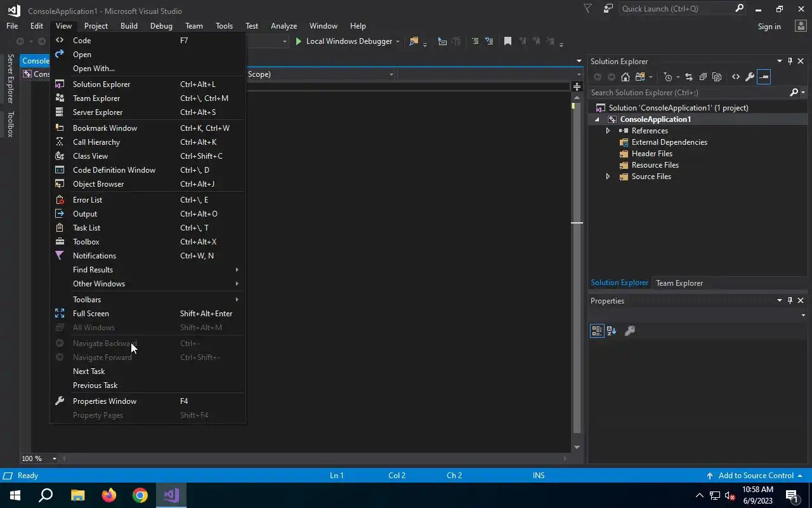The width and height of the screenshot is (812, 508).
Task: Choose Class View from View menu
Action: pyautogui.click(x=148, y=156)
